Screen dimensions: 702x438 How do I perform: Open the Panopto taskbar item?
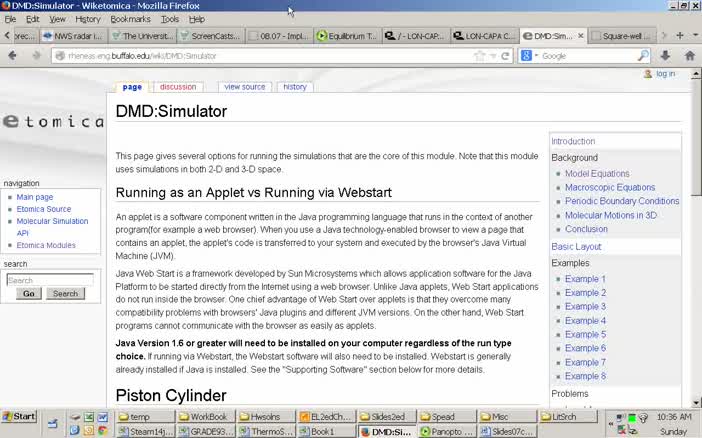tap(446, 431)
